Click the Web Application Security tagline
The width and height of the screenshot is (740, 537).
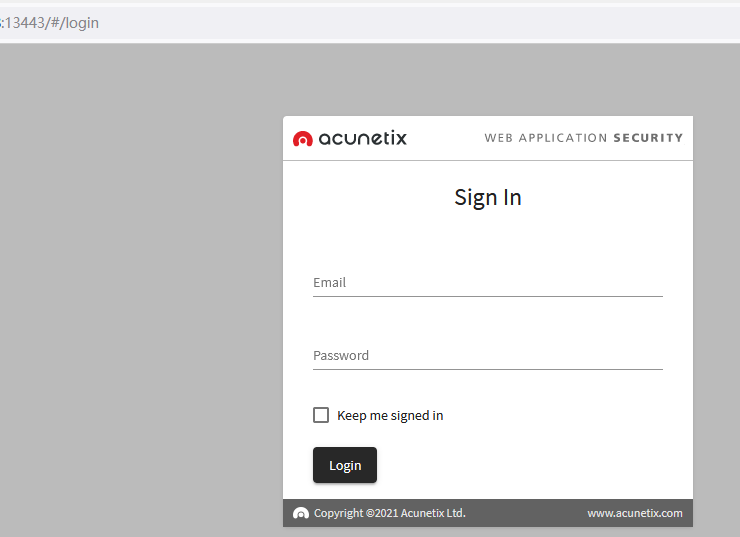[583, 138]
